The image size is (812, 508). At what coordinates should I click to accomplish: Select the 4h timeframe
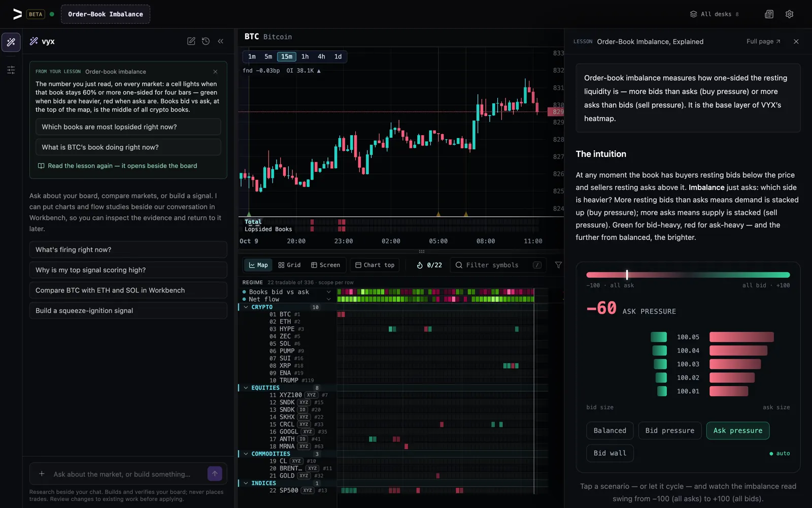click(x=321, y=57)
